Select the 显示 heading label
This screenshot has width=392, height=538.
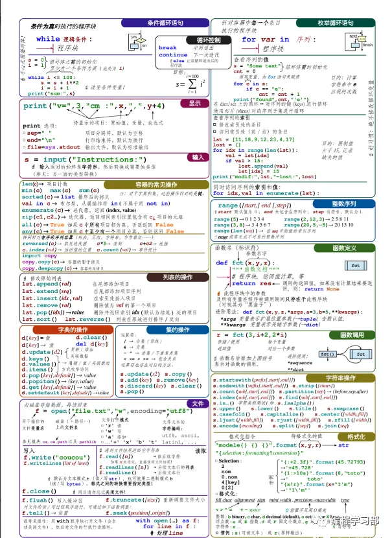[x=194, y=103]
